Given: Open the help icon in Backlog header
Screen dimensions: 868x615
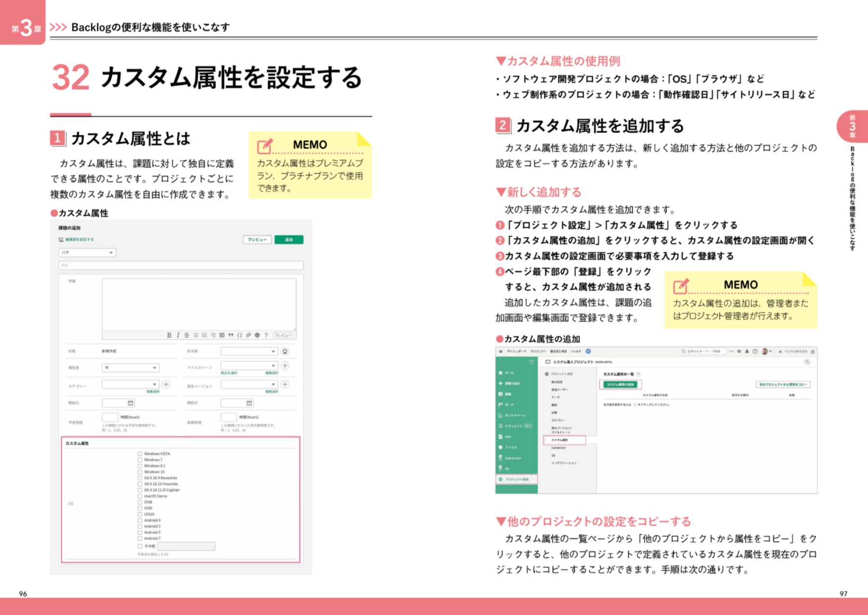Looking at the screenshot, I should pyautogui.click(x=755, y=351).
